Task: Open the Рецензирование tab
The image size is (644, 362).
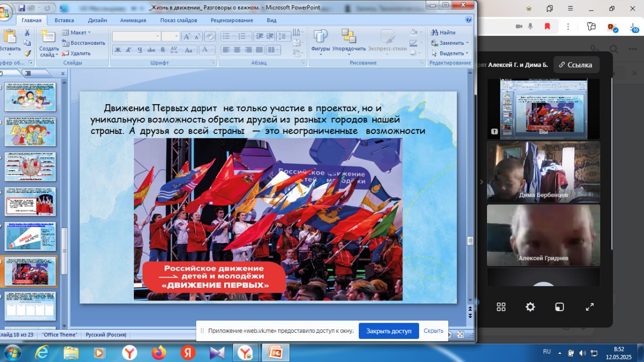Action: click(x=232, y=20)
